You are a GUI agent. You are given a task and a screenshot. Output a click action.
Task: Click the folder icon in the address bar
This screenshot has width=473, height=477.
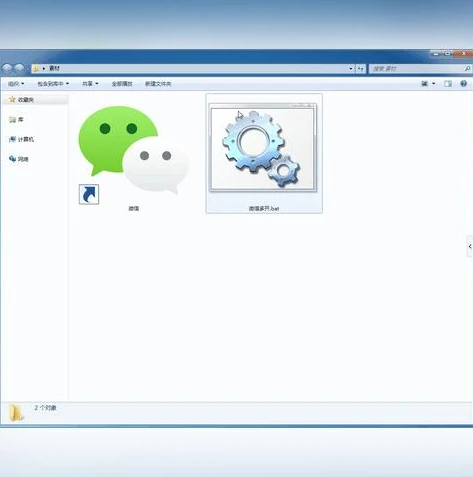pyautogui.click(x=36, y=69)
